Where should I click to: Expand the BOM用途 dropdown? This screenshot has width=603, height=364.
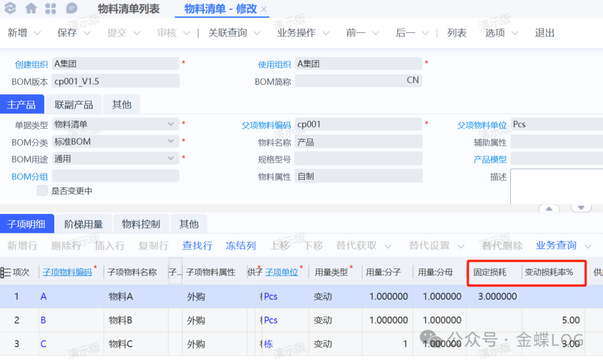click(172, 159)
